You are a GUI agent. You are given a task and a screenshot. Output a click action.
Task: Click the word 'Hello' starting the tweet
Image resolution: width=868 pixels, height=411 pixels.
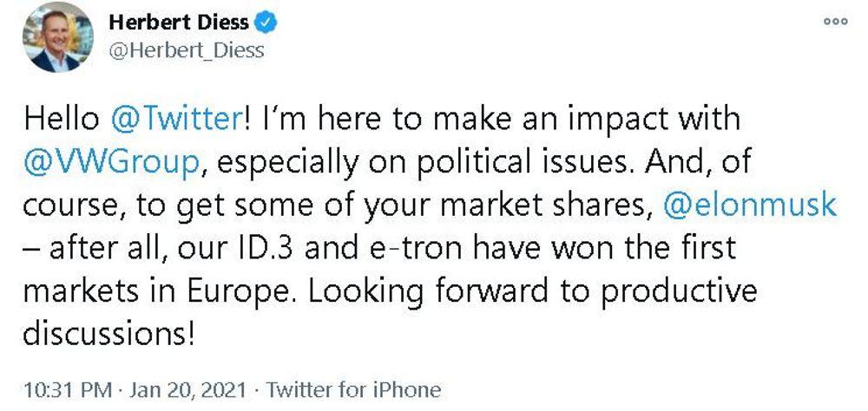(x=62, y=119)
